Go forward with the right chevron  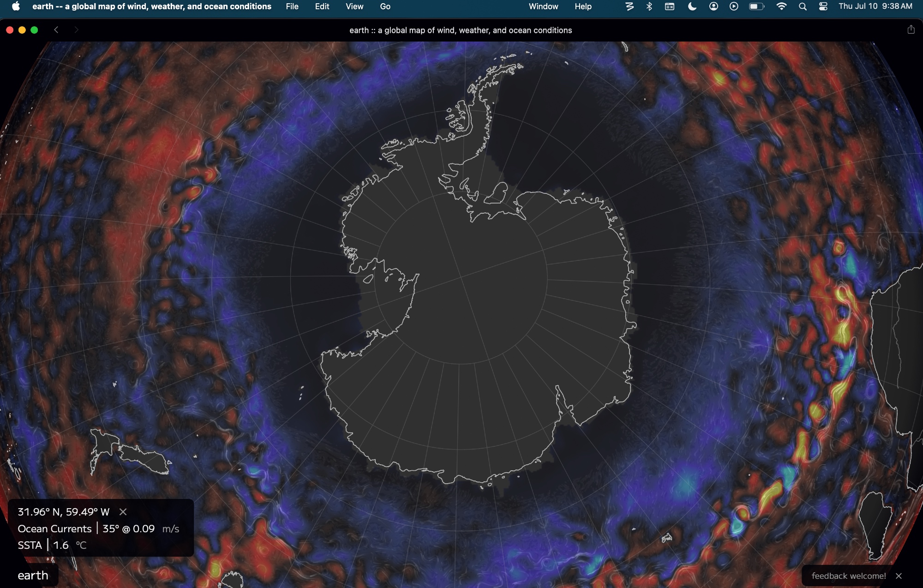click(x=76, y=30)
